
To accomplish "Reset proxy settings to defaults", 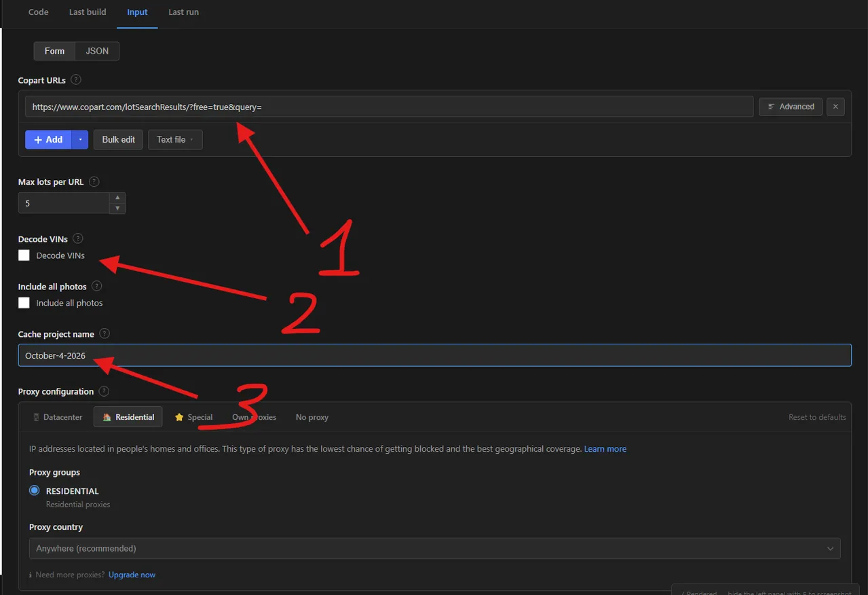I will 817,417.
